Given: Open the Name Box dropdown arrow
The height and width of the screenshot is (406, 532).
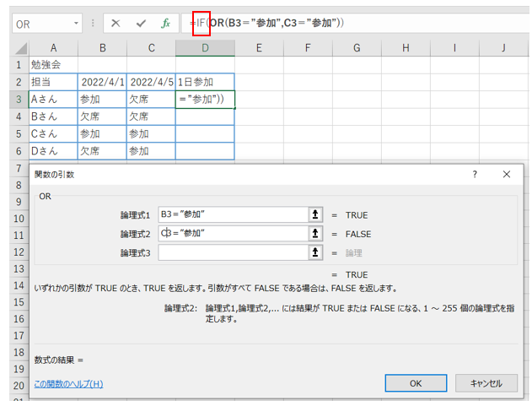Looking at the screenshot, I should click(x=78, y=24).
